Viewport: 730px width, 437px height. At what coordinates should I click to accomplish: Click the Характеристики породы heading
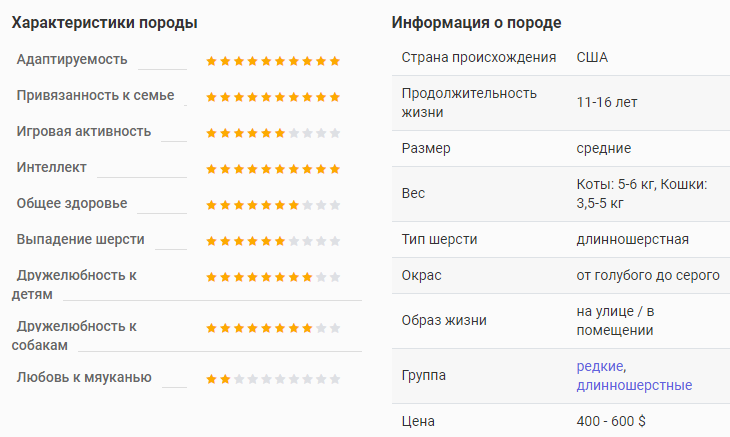pos(104,22)
